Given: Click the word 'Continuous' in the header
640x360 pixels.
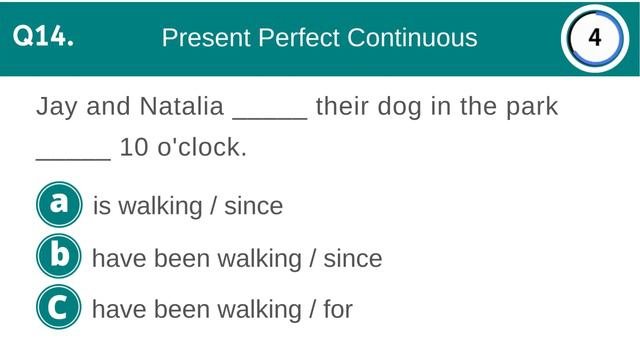Looking at the screenshot, I should coord(412,38).
